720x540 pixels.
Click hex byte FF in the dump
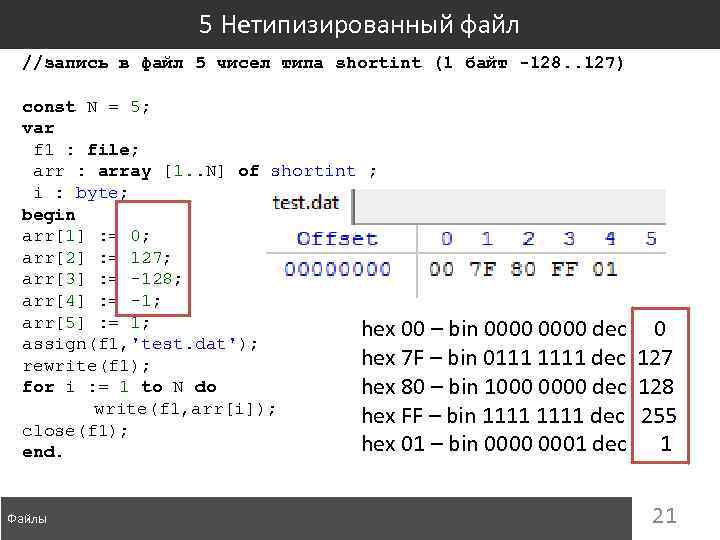[x=564, y=269]
